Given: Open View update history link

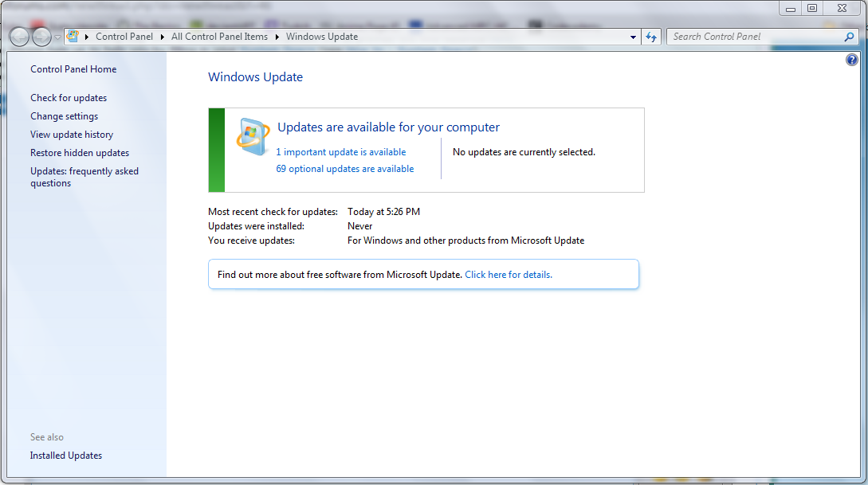Looking at the screenshot, I should click(x=72, y=135).
